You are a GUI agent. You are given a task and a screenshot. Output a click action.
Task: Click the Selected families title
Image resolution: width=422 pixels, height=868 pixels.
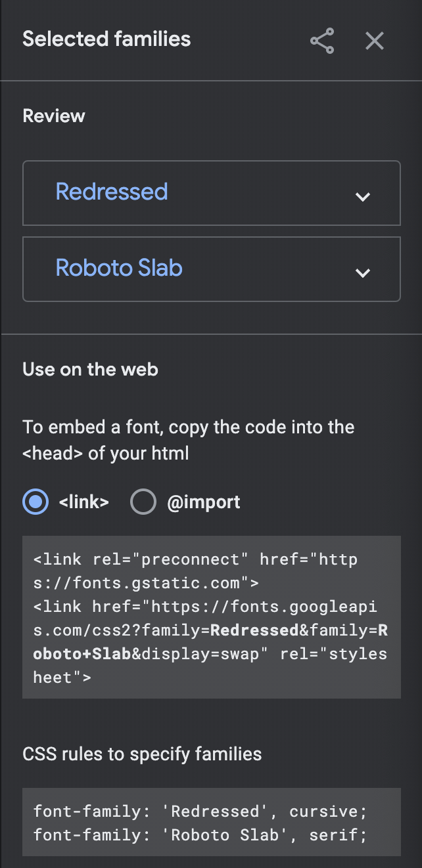coord(106,39)
